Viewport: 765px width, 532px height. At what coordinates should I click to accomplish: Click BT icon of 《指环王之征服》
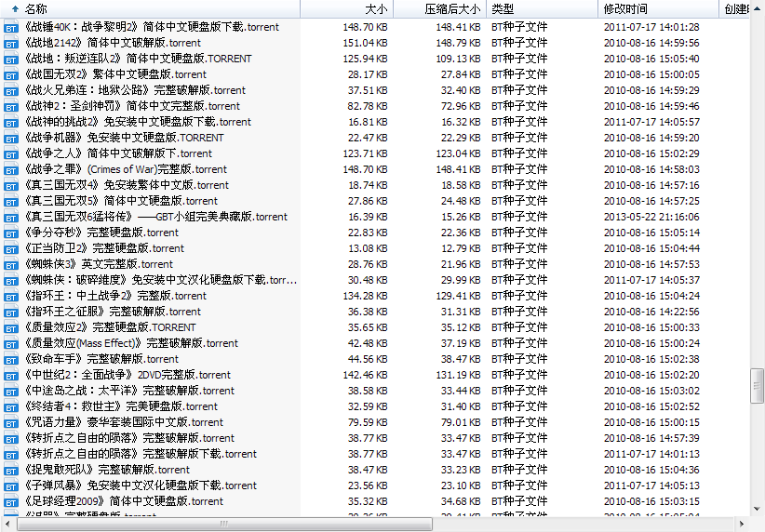pyautogui.click(x=11, y=312)
